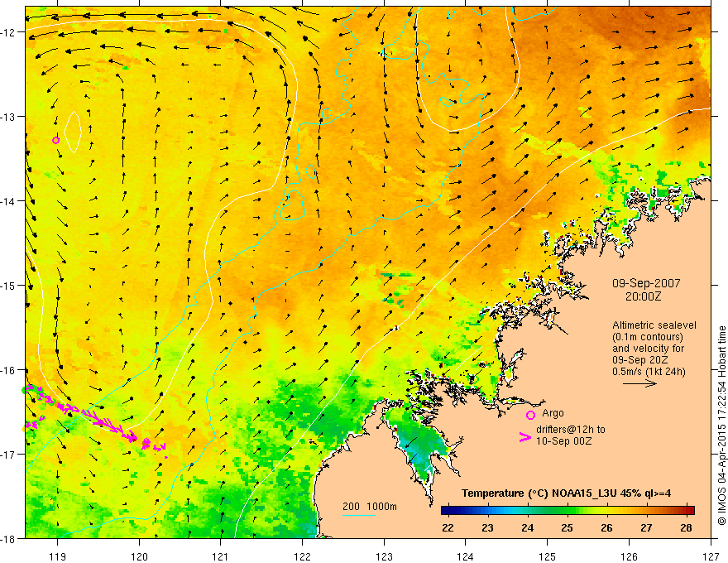Click the '(0.1m contours)' text
728x563 pixels.
(648, 337)
